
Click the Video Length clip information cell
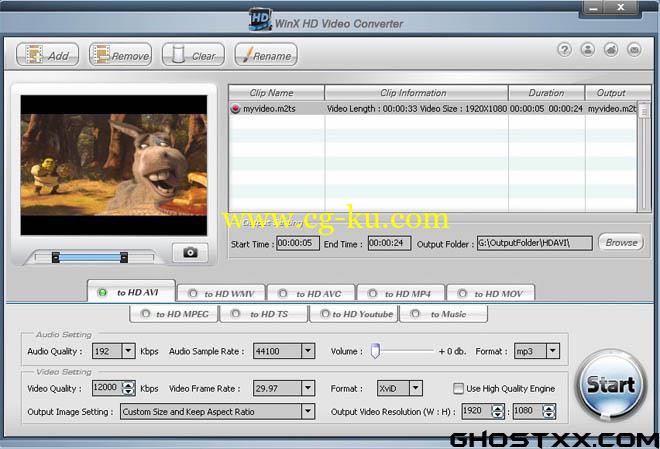[417, 109]
